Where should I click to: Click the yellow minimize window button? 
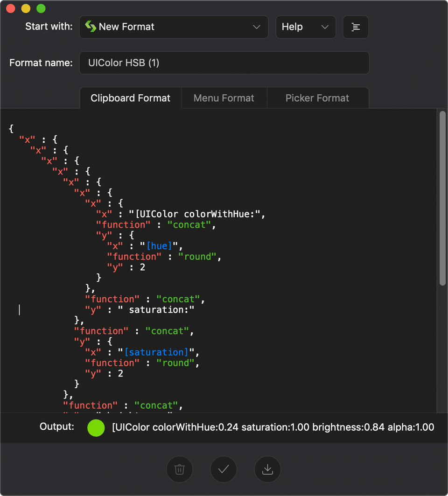[26, 8]
